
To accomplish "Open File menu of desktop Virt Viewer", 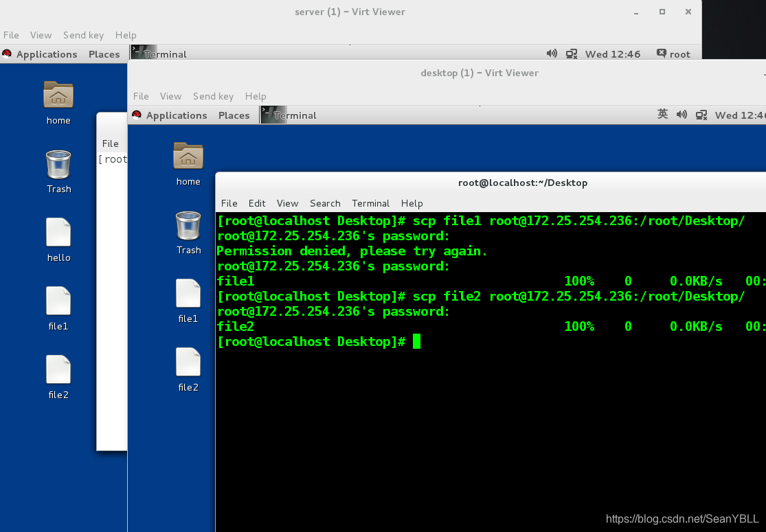I will (x=141, y=96).
